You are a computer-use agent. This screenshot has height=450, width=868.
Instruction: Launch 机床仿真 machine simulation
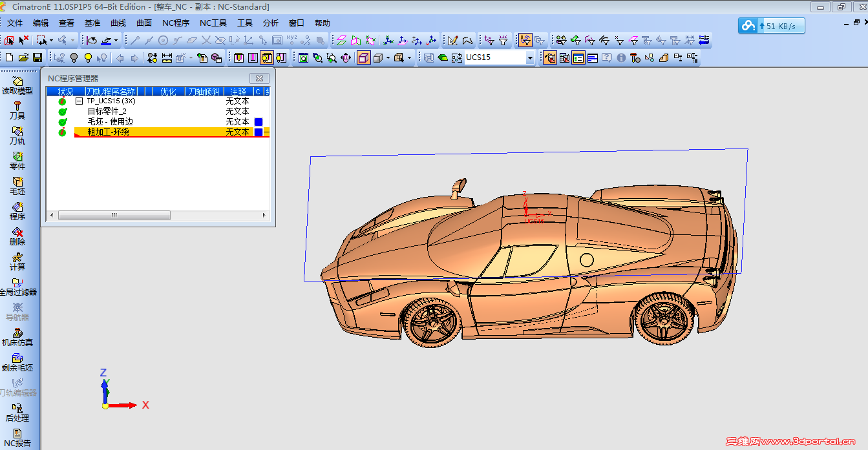click(17, 333)
